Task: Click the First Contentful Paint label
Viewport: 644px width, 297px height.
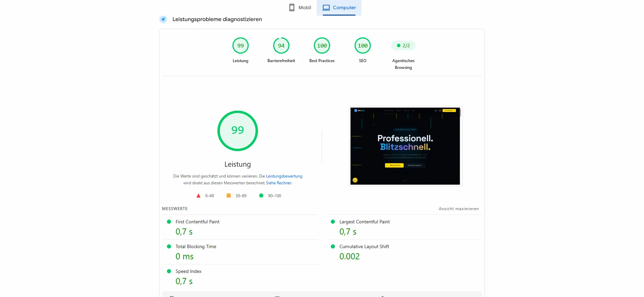Action: tap(197, 222)
